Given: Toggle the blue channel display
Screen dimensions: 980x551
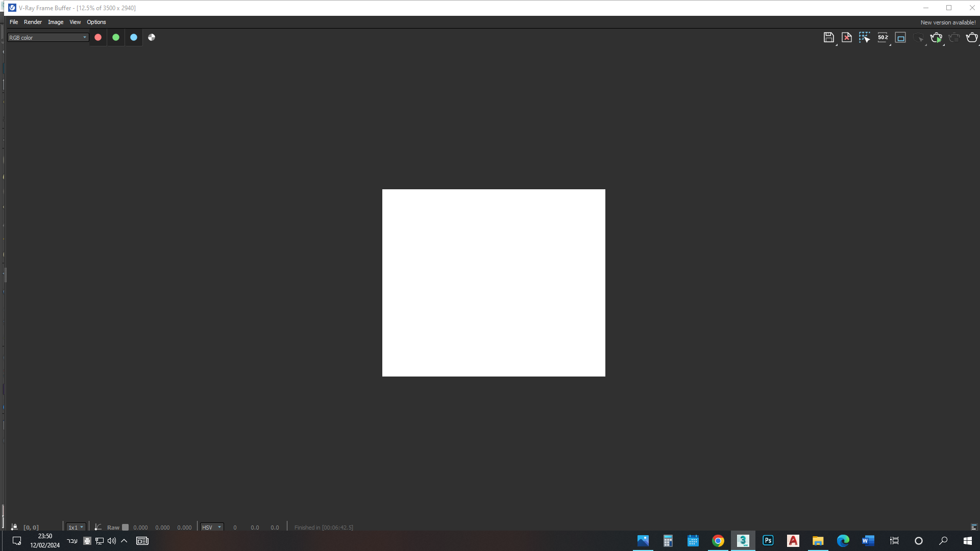Looking at the screenshot, I should pyautogui.click(x=133, y=37).
